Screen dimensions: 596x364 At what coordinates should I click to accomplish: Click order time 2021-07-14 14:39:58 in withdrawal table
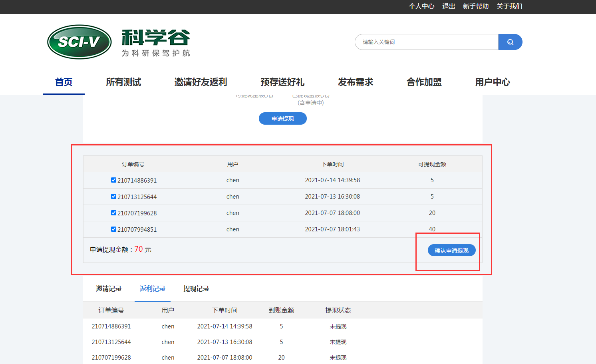[x=332, y=180]
